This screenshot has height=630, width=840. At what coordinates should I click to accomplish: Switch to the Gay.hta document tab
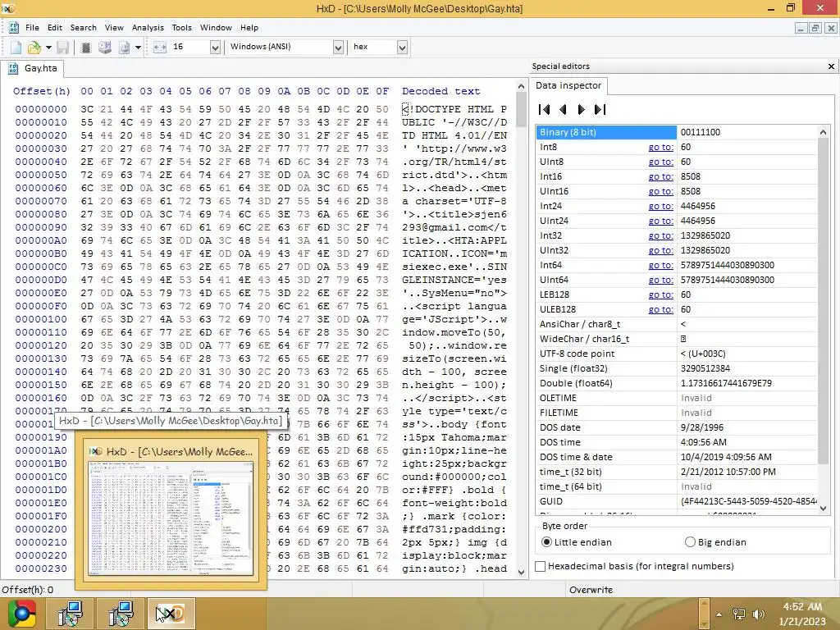[x=32, y=69]
